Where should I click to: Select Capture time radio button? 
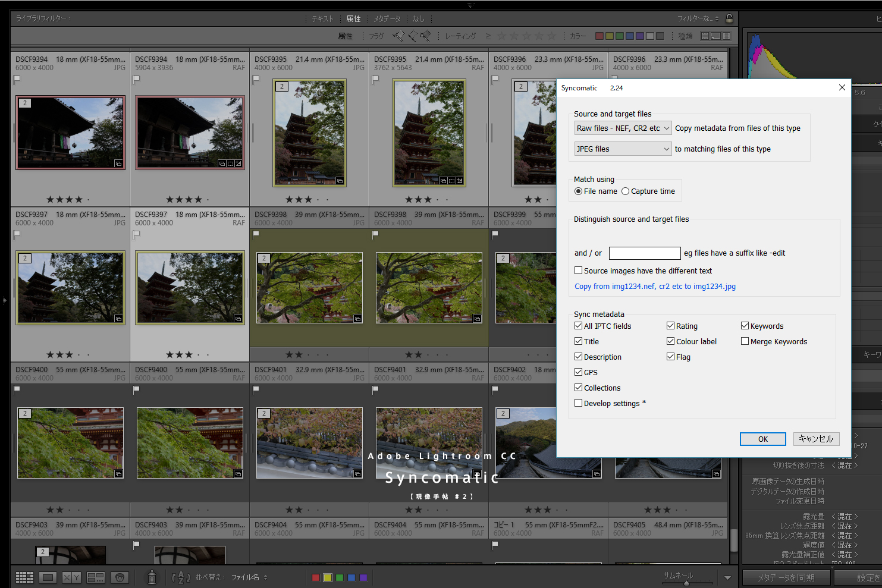(625, 191)
